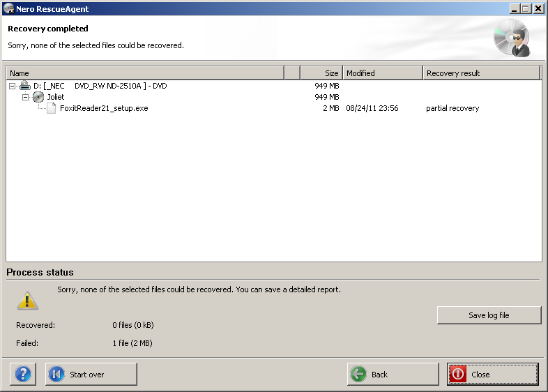Click the red Close button
This screenshot has width=548, height=392.
pyautogui.click(x=492, y=374)
